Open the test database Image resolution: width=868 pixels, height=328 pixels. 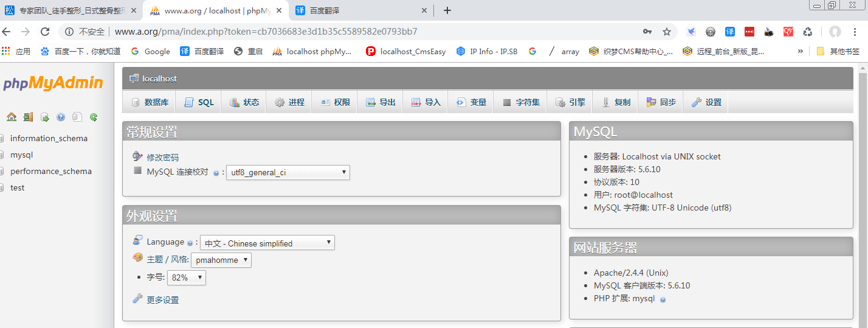(17, 187)
